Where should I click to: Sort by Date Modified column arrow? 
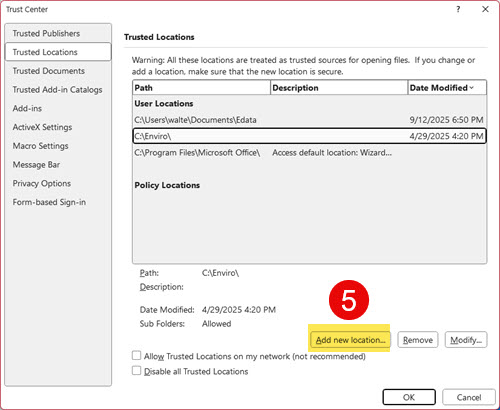coord(472,88)
